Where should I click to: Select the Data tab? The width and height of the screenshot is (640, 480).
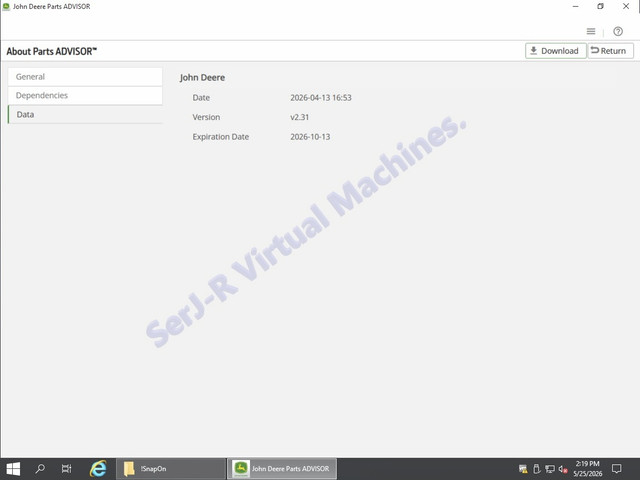point(85,115)
